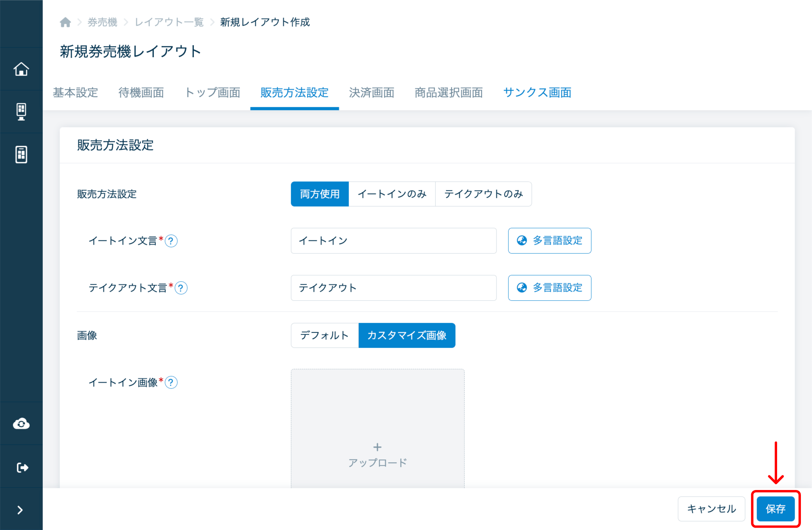
Task: Click the cloud sync sidebar icon
Action: [x=21, y=424]
